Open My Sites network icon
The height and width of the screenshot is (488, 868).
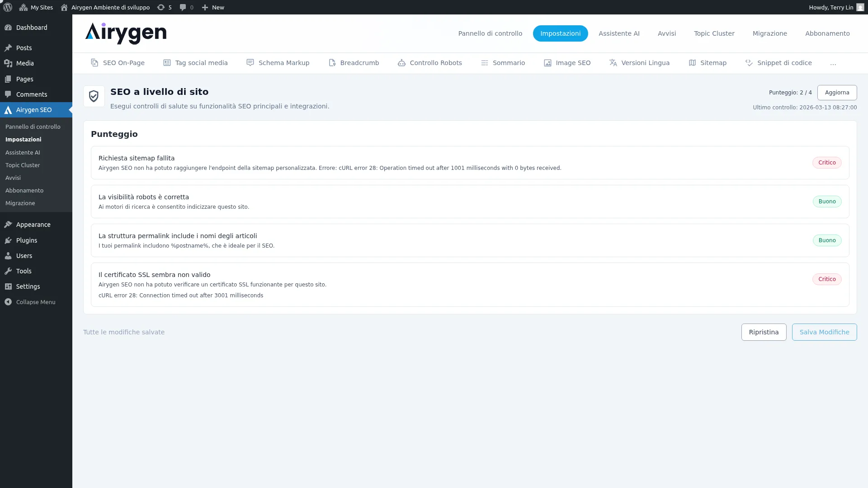point(24,7)
